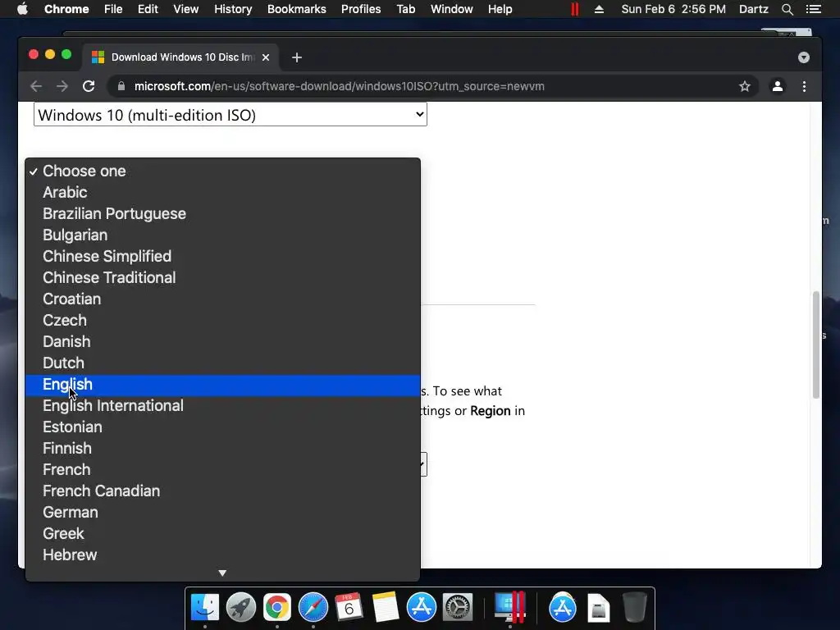
Task: Choose French language option
Action: click(x=222, y=470)
